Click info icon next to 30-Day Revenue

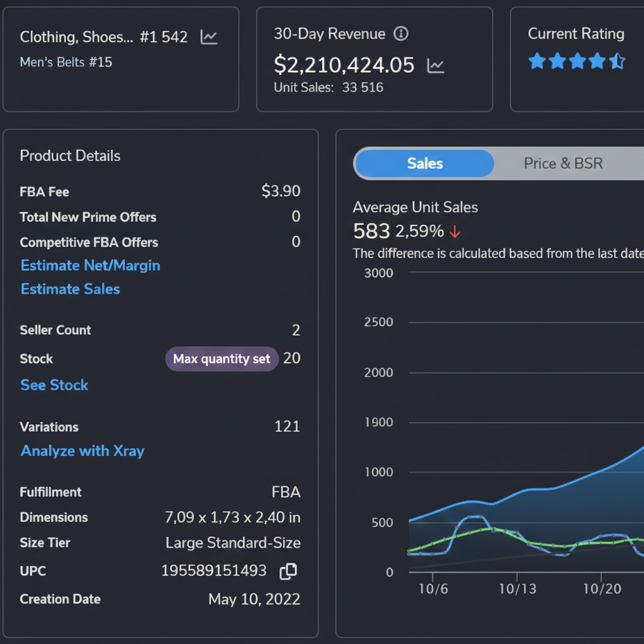(401, 34)
